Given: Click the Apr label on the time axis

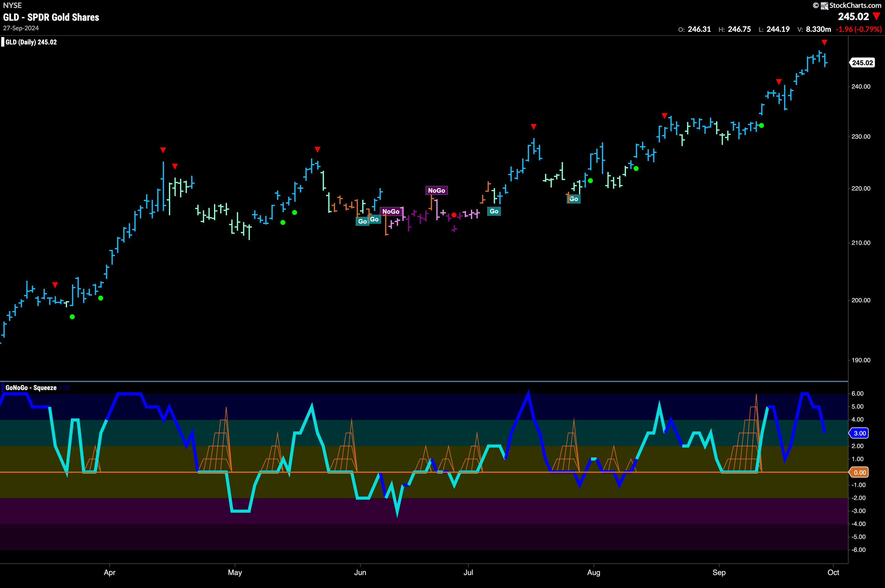Looking at the screenshot, I should click(x=110, y=573).
